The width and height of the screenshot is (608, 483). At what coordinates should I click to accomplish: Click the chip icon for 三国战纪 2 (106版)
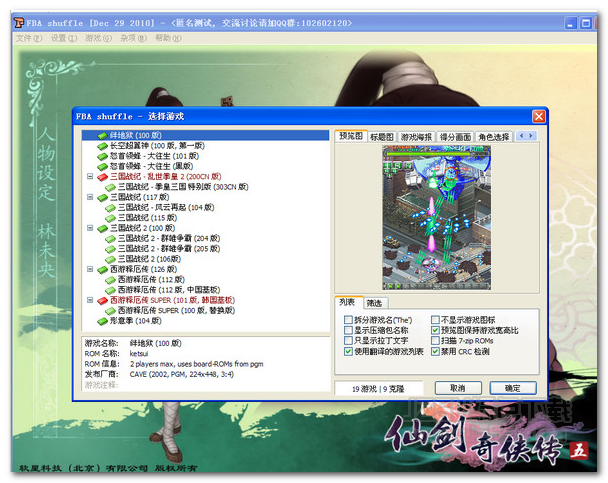110,259
